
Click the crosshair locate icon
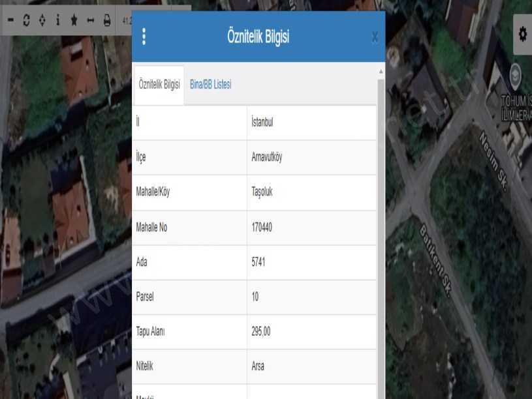coord(42,20)
